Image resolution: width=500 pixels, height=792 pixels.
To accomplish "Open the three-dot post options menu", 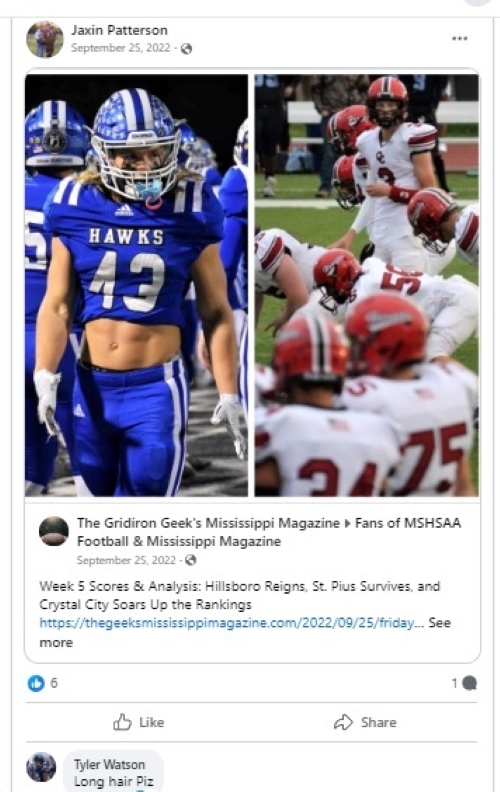I will pyautogui.click(x=459, y=38).
